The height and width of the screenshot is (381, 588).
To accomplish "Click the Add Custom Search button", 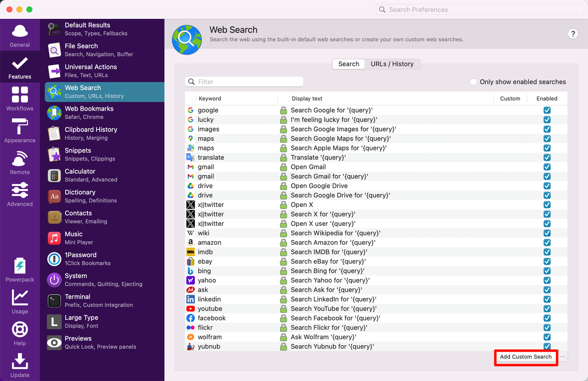I will coord(526,357).
